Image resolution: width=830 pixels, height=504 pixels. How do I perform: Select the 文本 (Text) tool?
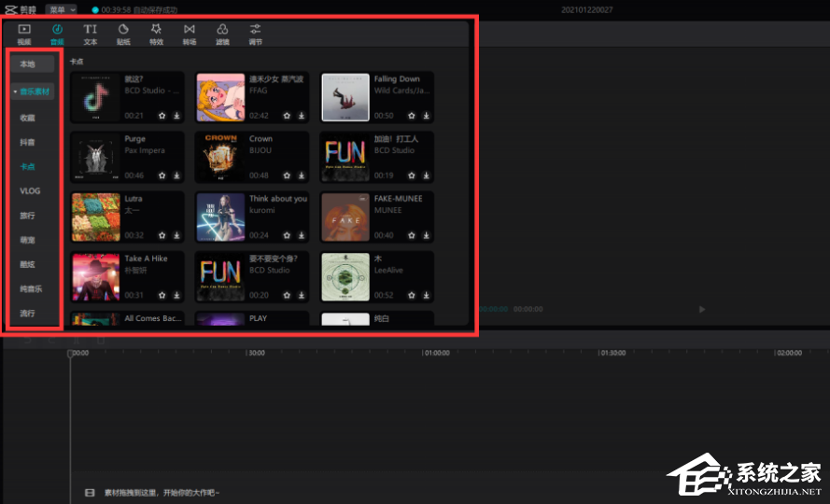pyautogui.click(x=91, y=35)
